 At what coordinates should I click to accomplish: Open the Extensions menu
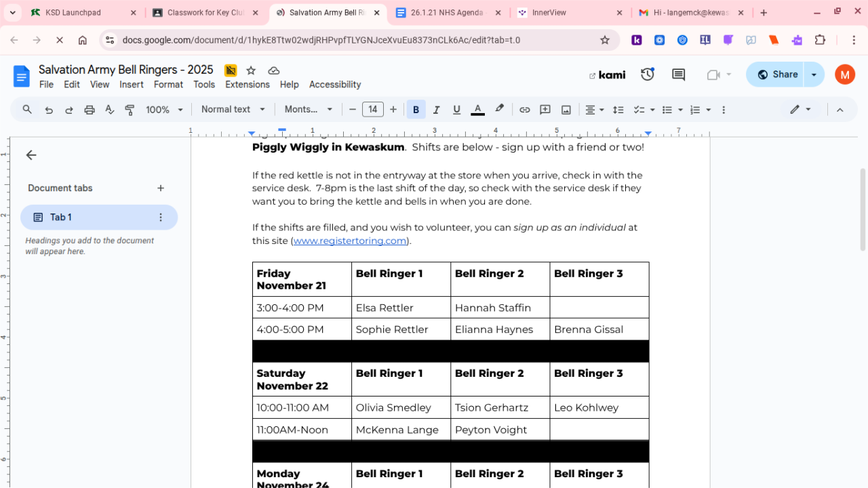pyautogui.click(x=248, y=85)
